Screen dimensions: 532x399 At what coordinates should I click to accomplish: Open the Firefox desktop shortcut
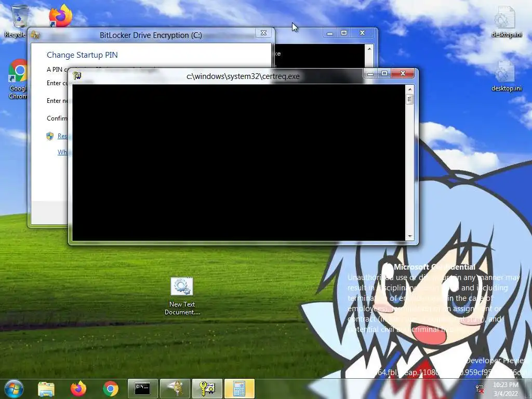point(60,16)
